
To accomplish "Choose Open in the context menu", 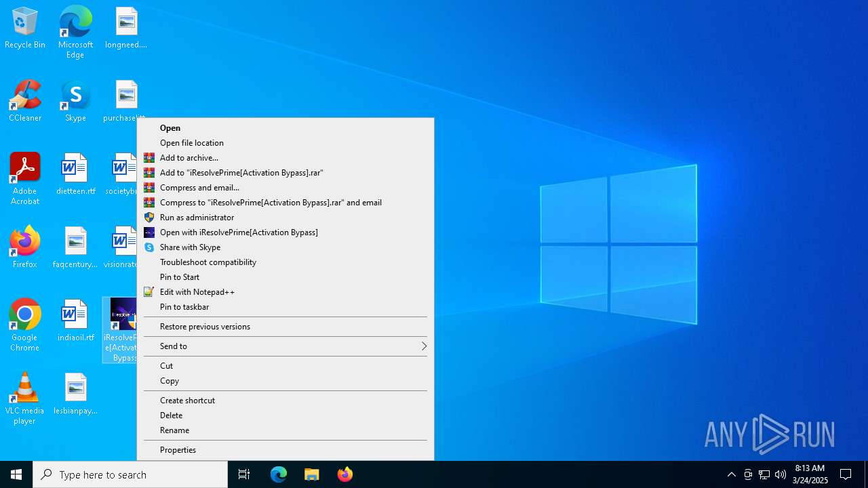I will (x=285, y=128).
